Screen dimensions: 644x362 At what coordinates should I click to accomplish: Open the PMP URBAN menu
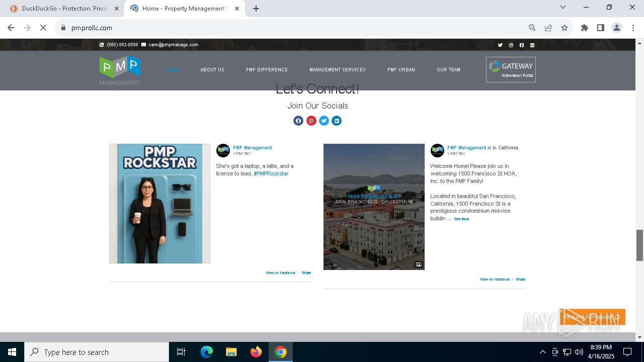point(401,70)
